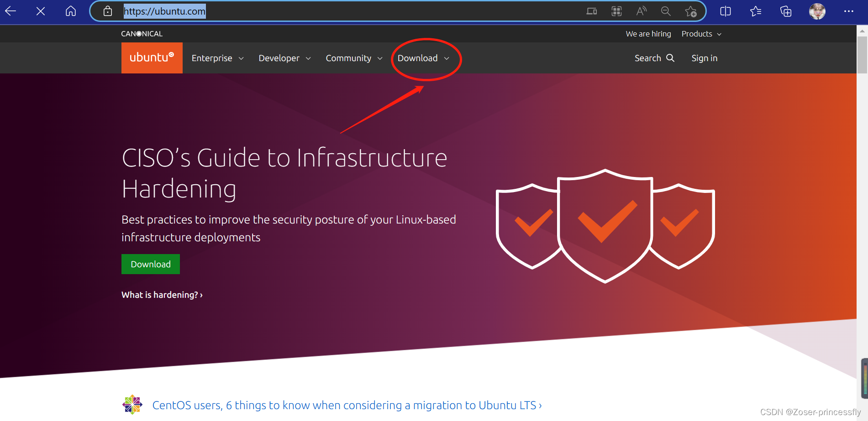Click the page vertical scrollbar thumb
The height and width of the screenshot is (421, 868).
(x=862, y=55)
